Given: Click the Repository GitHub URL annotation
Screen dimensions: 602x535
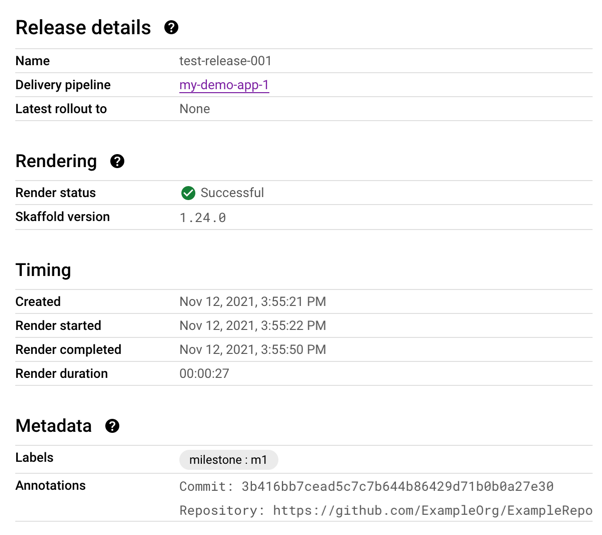Looking at the screenshot, I should pyautogui.click(x=385, y=510).
